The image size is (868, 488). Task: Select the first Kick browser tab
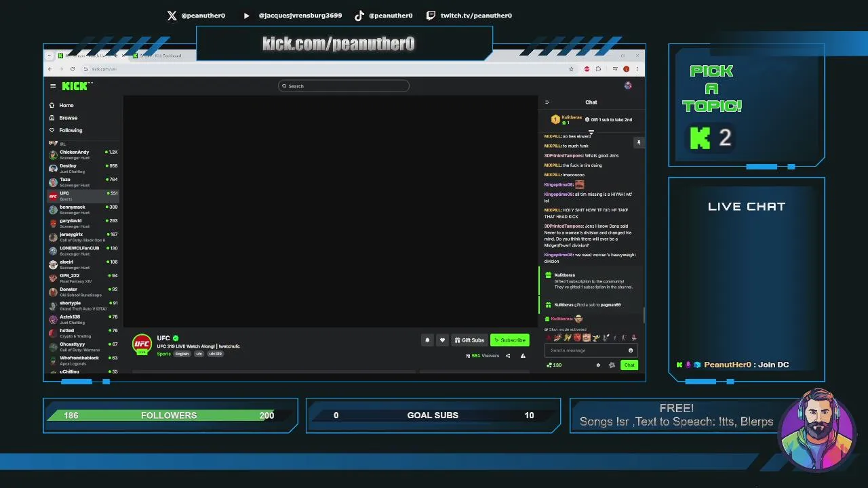[x=92, y=56]
